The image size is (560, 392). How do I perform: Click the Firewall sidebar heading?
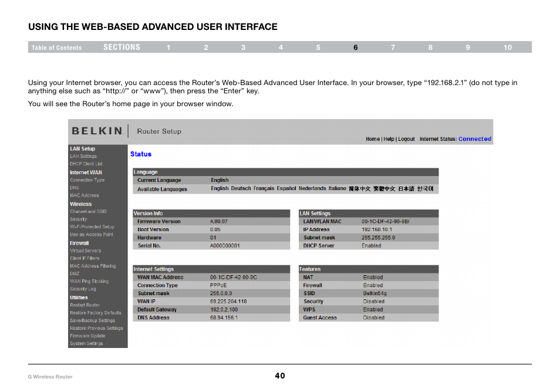[x=79, y=243]
